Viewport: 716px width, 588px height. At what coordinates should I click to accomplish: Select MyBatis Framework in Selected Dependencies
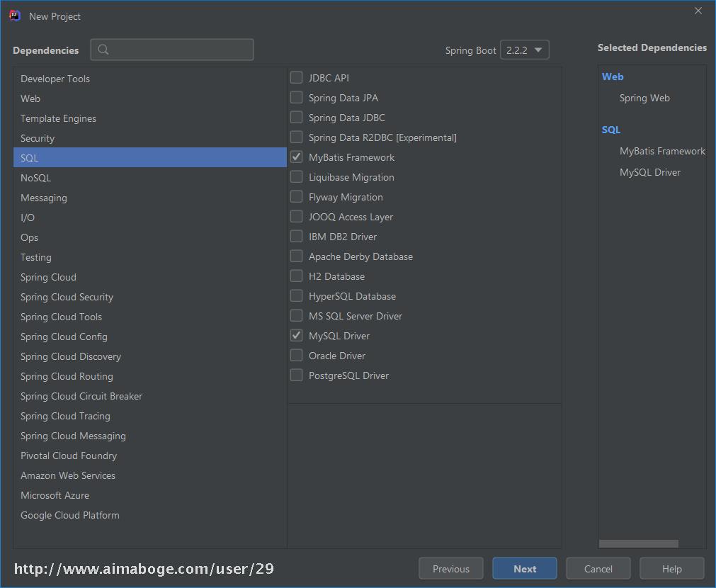click(662, 151)
